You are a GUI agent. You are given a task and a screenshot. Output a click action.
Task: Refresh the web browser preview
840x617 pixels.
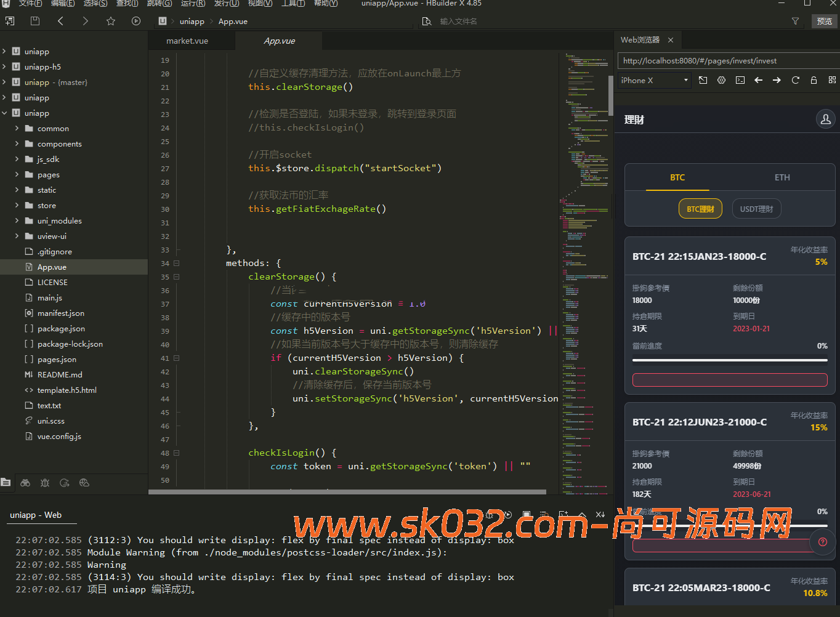(795, 80)
